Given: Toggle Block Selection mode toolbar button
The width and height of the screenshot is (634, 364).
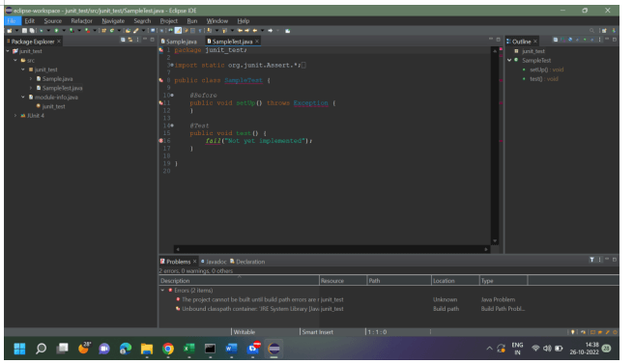Looking at the screenshot, I should point(193,31).
